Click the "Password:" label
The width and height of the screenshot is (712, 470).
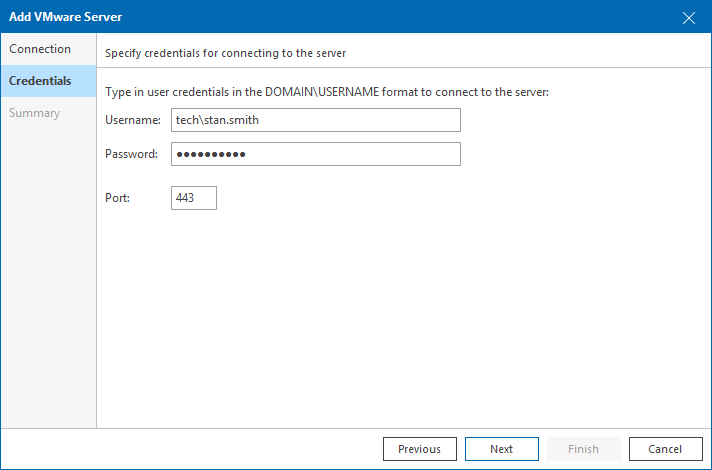[132, 154]
